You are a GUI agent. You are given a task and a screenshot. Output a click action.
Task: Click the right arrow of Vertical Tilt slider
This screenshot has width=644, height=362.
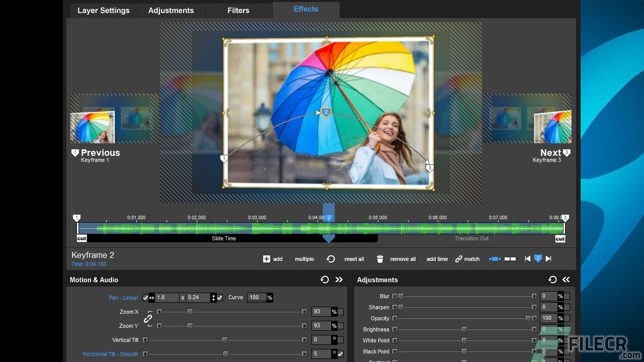pyautogui.click(x=304, y=340)
